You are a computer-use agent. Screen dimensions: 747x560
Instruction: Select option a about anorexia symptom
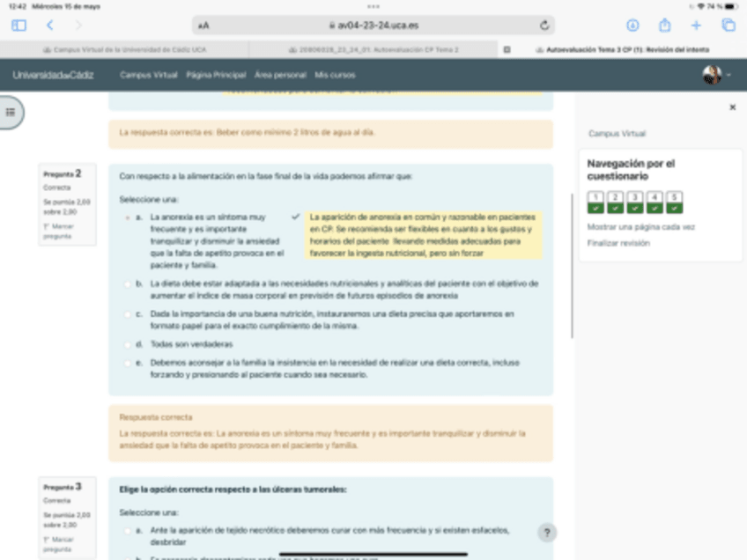(127, 217)
